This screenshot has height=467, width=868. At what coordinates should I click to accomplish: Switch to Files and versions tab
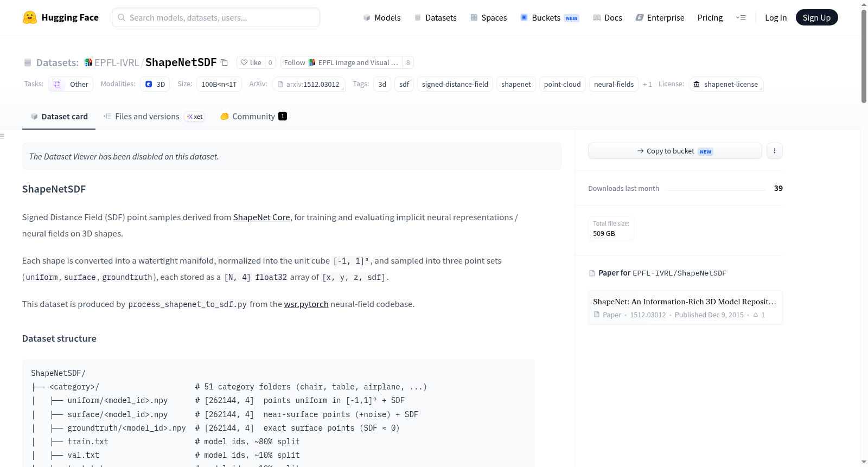(x=154, y=116)
